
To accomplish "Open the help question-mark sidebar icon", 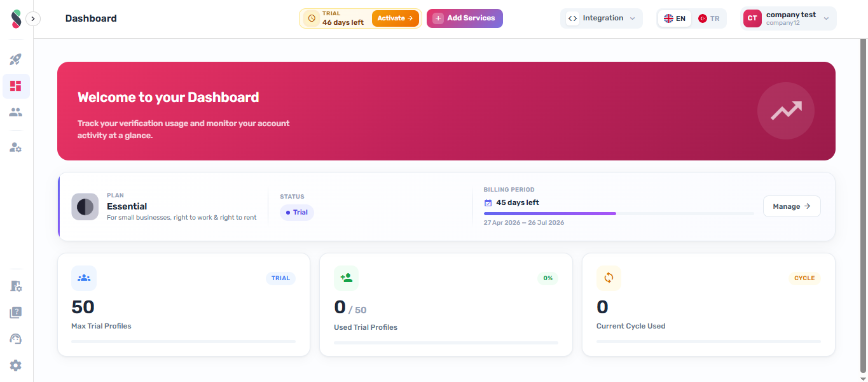I will coord(16,313).
